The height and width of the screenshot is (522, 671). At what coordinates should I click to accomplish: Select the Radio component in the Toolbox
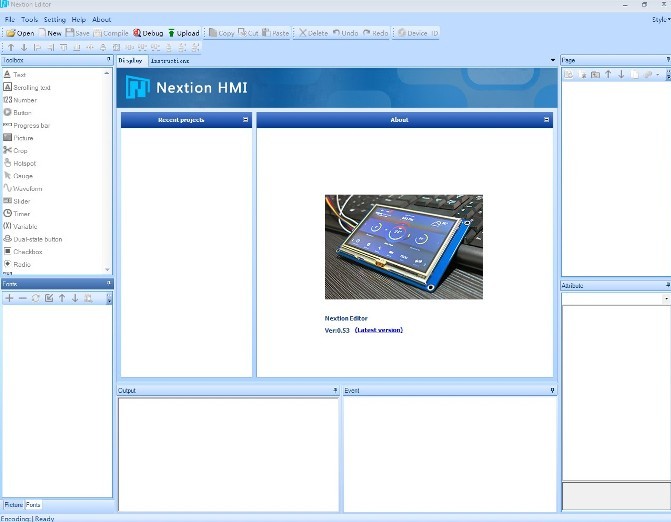pyautogui.click(x=17, y=264)
